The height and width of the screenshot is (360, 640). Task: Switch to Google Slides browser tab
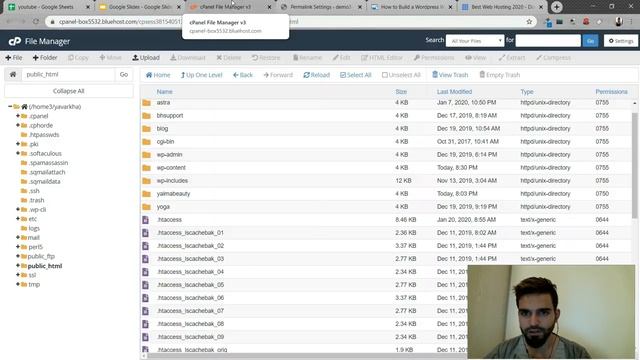pyautogui.click(x=140, y=7)
